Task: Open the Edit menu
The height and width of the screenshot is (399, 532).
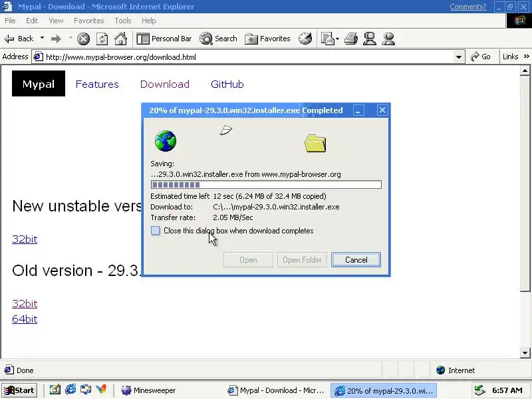Action: [32, 21]
